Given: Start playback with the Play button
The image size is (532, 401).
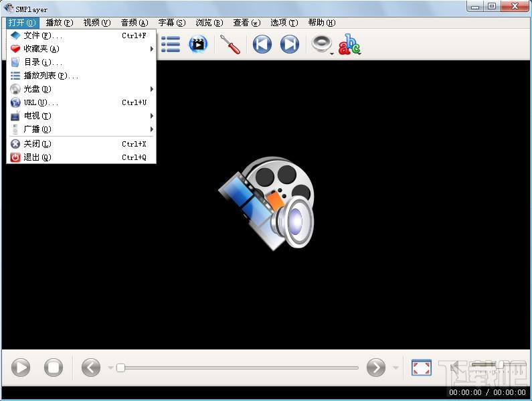Looking at the screenshot, I should 21,368.
